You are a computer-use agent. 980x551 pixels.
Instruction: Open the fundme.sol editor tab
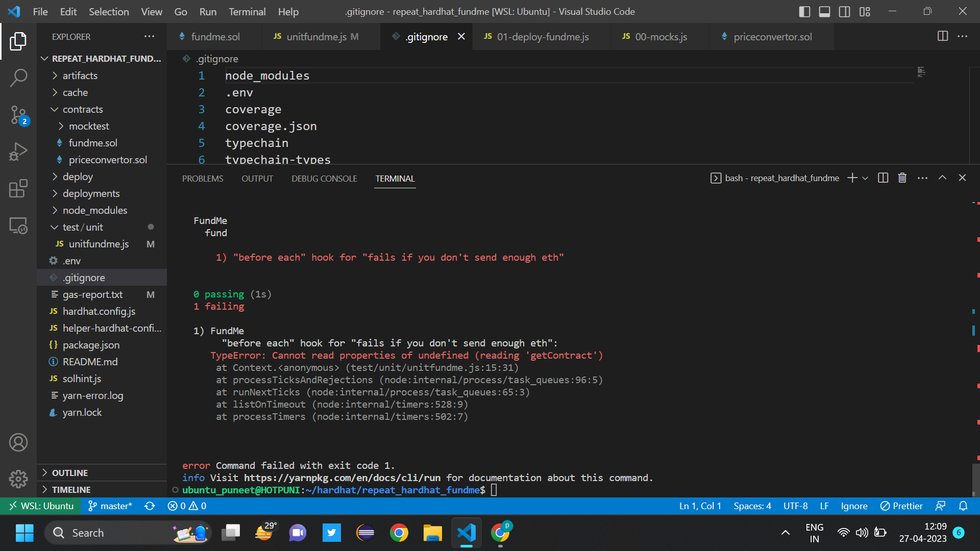coord(215,36)
